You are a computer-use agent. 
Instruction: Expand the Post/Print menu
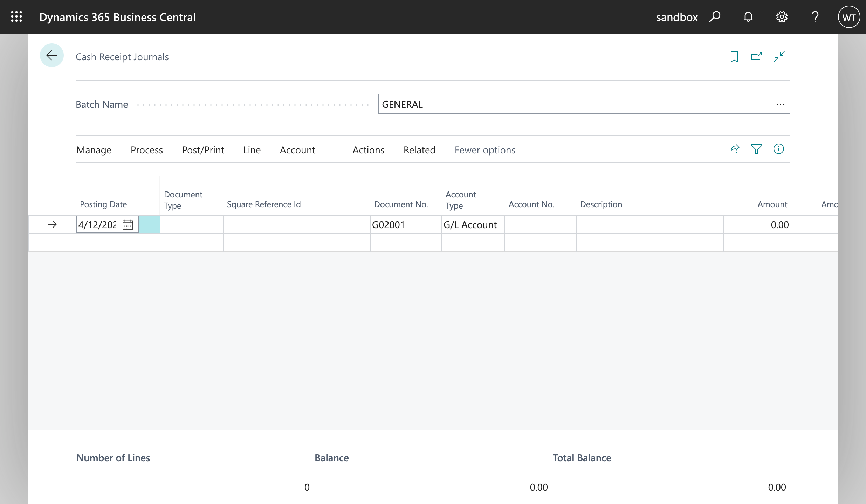click(203, 150)
